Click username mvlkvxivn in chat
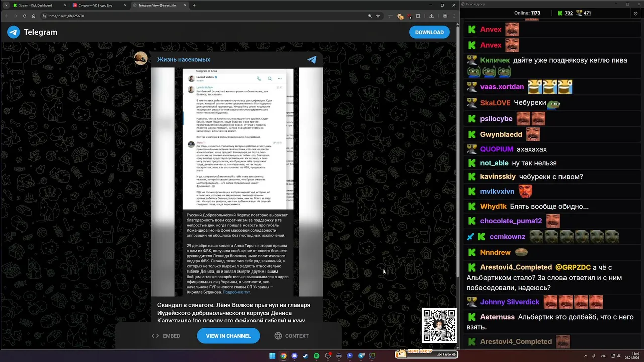 pyautogui.click(x=497, y=192)
